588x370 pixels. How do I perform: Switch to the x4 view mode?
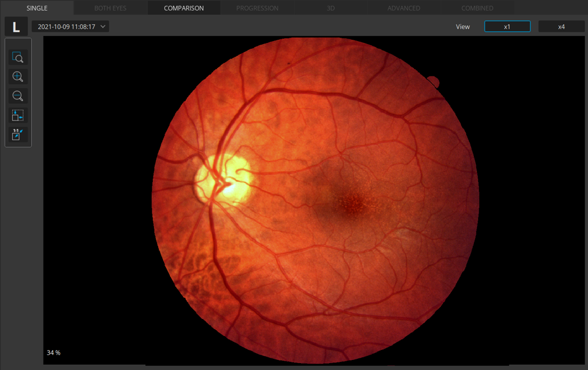[x=561, y=26]
